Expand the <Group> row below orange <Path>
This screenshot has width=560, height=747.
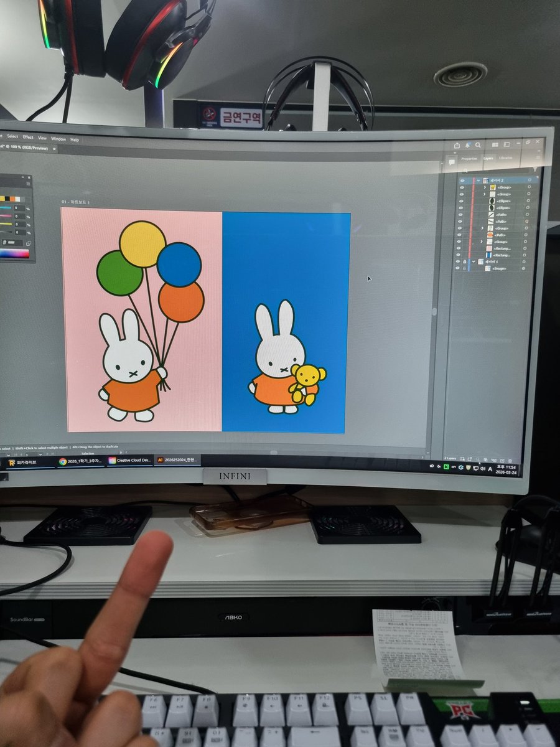point(482,242)
